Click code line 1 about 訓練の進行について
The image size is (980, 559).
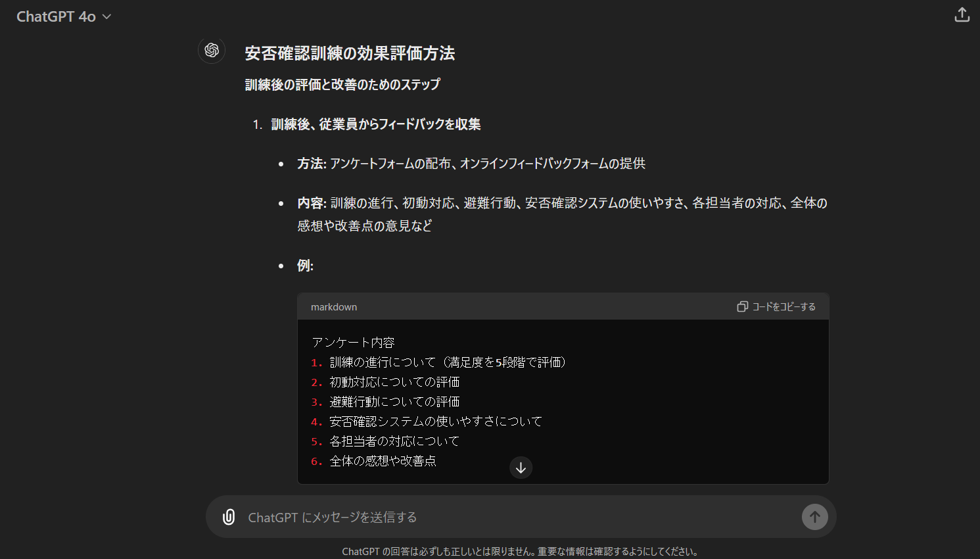coord(447,362)
